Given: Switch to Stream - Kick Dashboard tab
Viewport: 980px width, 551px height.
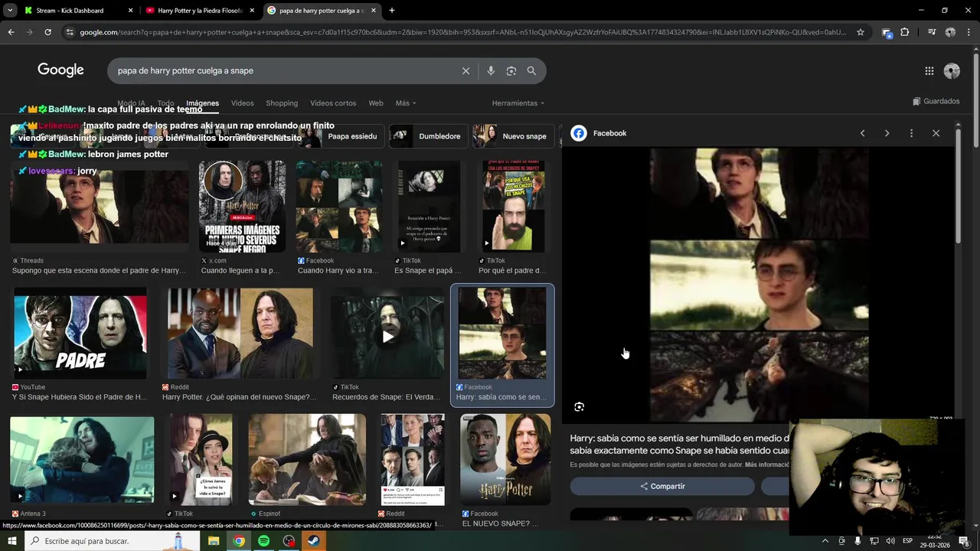Looking at the screenshot, I should tap(78, 11).
